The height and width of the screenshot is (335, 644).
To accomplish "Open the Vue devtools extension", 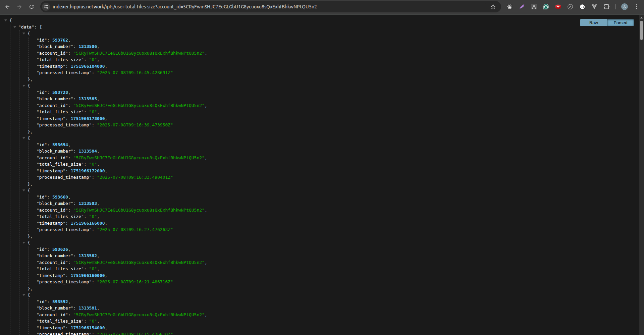I will pos(594,7).
